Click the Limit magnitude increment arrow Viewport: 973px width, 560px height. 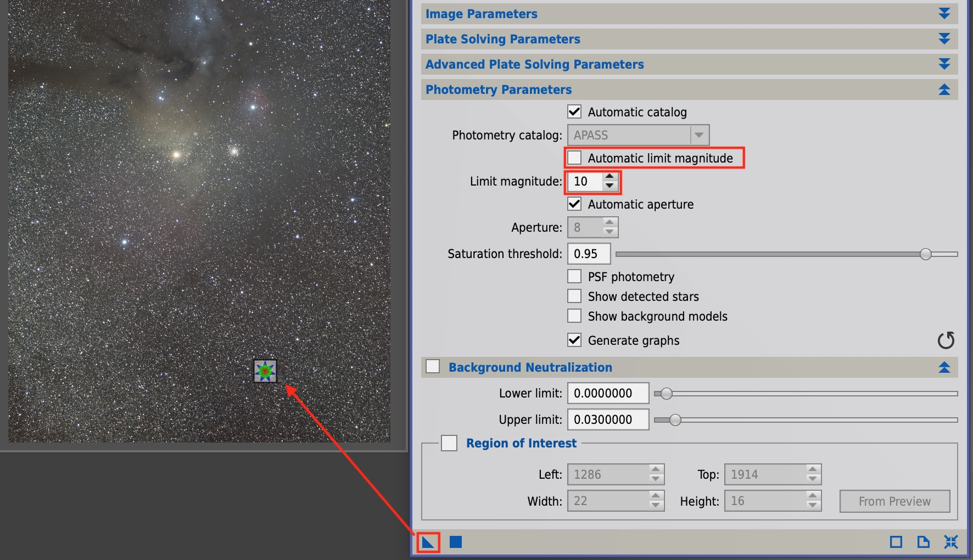click(x=609, y=177)
